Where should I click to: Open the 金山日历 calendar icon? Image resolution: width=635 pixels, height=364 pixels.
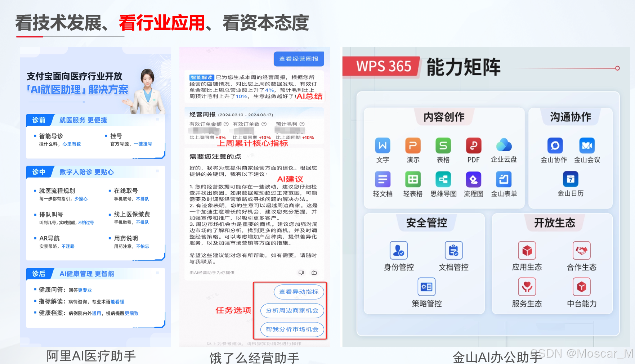(571, 179)
